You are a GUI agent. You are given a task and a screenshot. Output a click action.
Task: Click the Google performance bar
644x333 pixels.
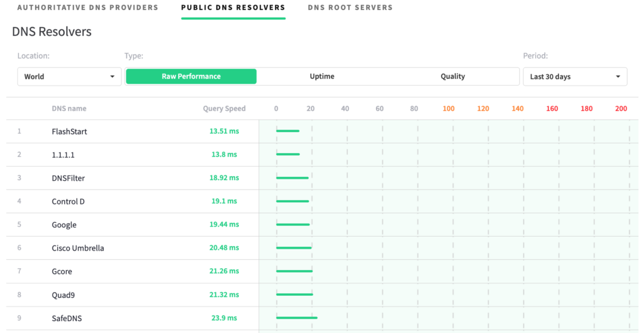(x=293, y=225)
